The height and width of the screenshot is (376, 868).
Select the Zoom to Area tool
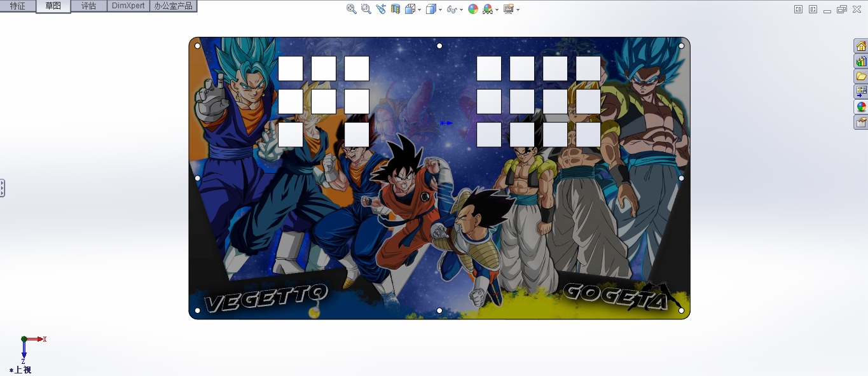pos(366,9)
